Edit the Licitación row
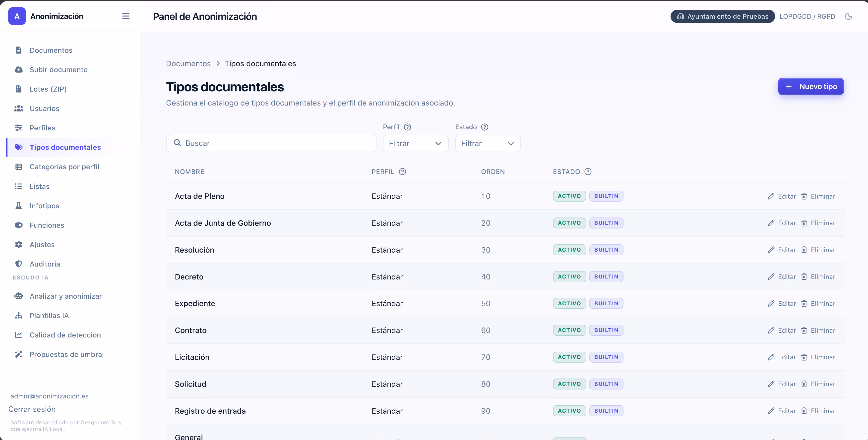 tap(782, 357)
